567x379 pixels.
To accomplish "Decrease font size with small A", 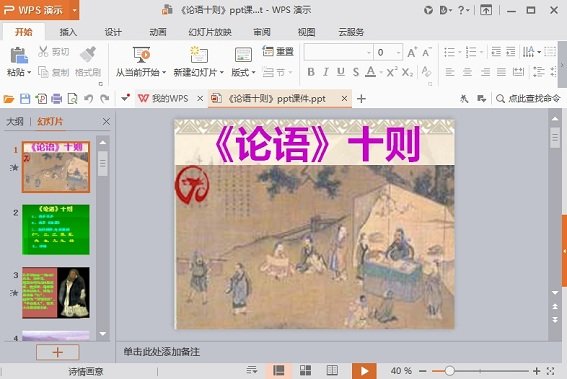I will pyautogui.click(x=426, y=53).
